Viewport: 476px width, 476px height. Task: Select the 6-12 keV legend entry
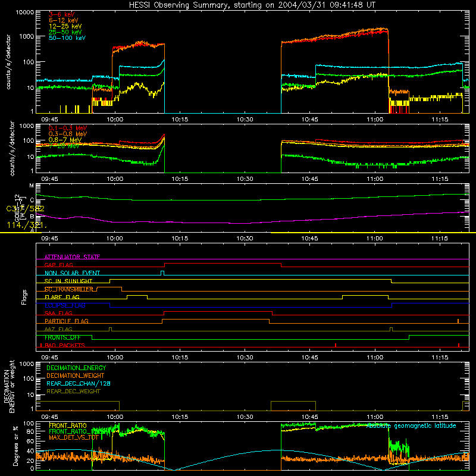coord(64,20)
